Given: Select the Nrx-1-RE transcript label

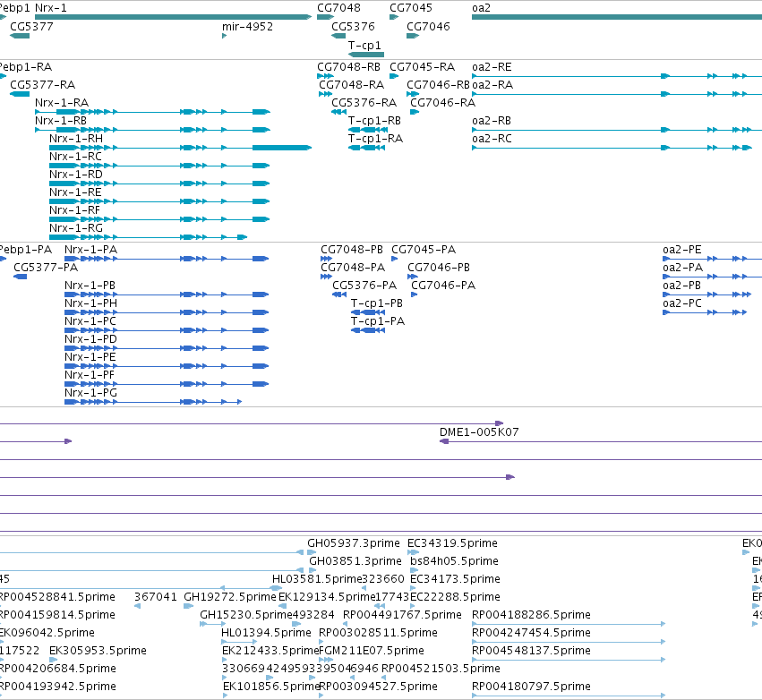Looking at the screenshot, I should click(x=75, y=192).
